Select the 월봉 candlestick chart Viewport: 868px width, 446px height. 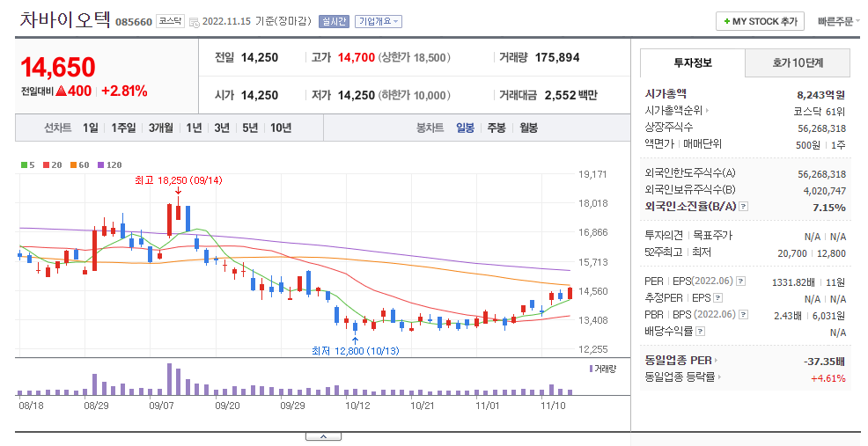point(529,128)
